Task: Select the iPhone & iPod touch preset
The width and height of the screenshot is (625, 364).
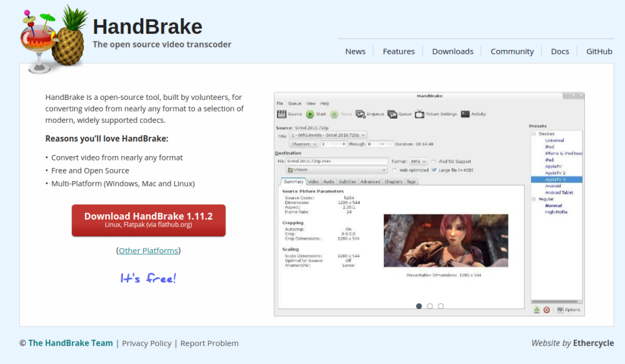Action: tap(564, 154)
